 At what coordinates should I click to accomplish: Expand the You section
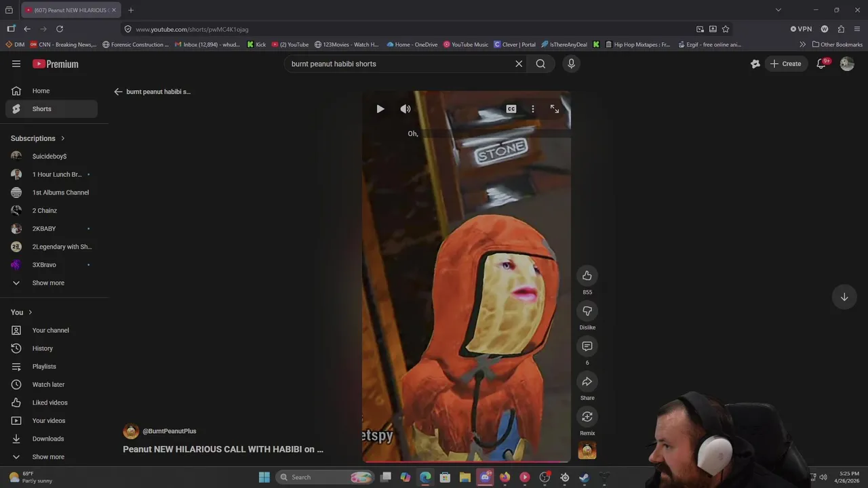22,312
